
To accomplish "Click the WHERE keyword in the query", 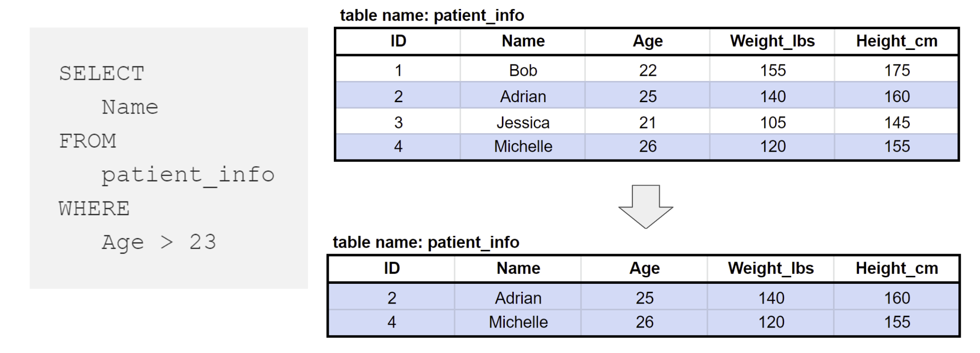I will coord(94,209).
